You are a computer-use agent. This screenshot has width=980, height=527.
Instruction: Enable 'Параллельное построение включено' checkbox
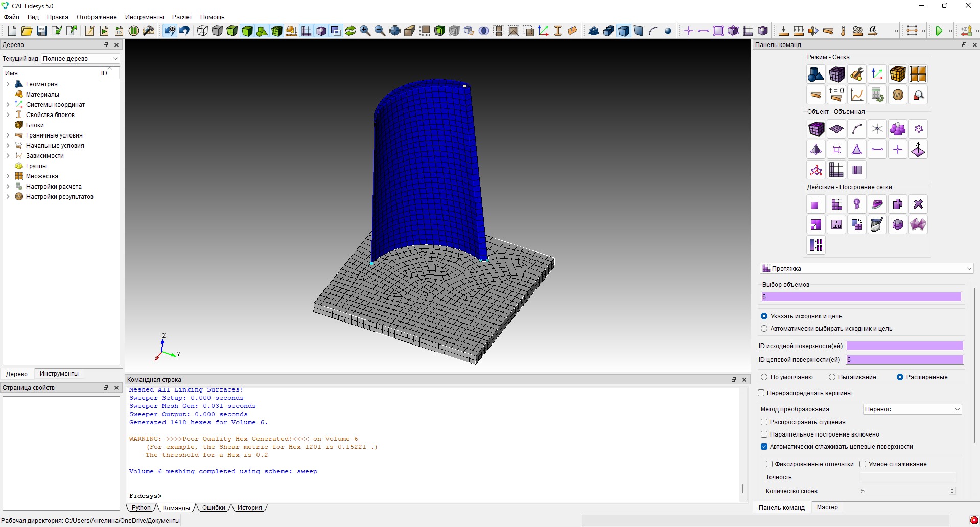pos(764,434)
